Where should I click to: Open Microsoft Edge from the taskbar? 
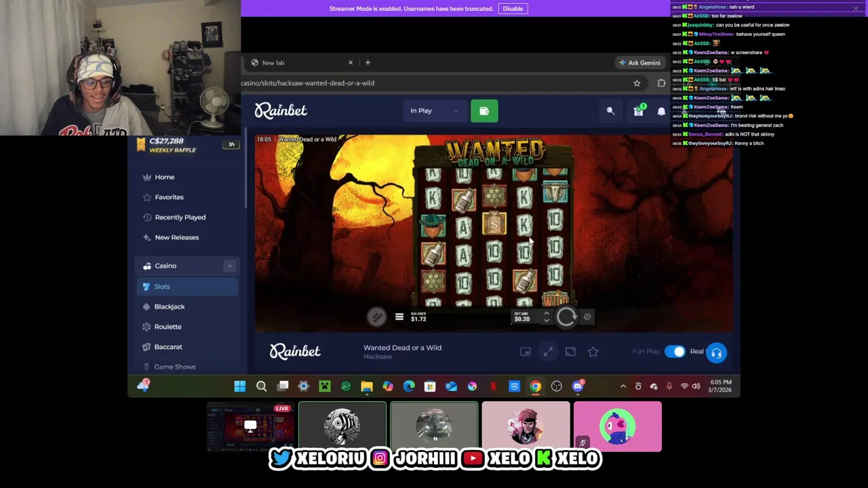coord(409,386)
